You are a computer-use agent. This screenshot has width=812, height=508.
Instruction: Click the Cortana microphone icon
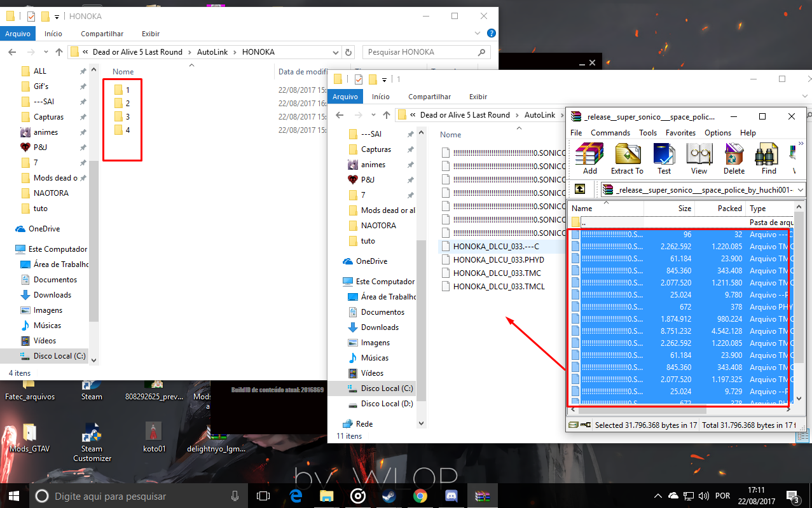[x=235, y=496]
